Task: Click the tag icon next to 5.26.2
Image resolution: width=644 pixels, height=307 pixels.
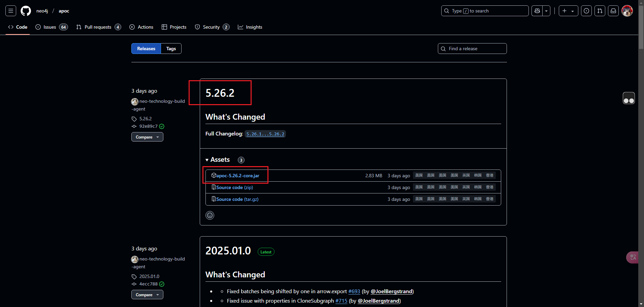Action: point(134,119)
